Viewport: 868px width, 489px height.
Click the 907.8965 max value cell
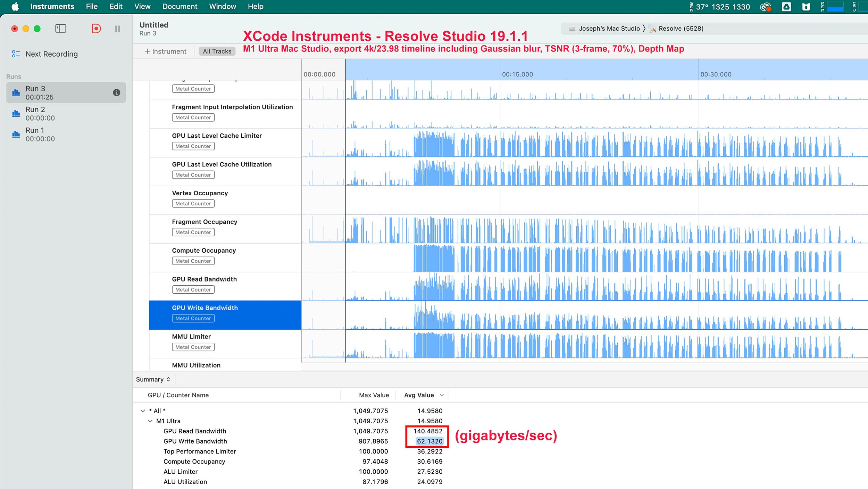point(373,441)
